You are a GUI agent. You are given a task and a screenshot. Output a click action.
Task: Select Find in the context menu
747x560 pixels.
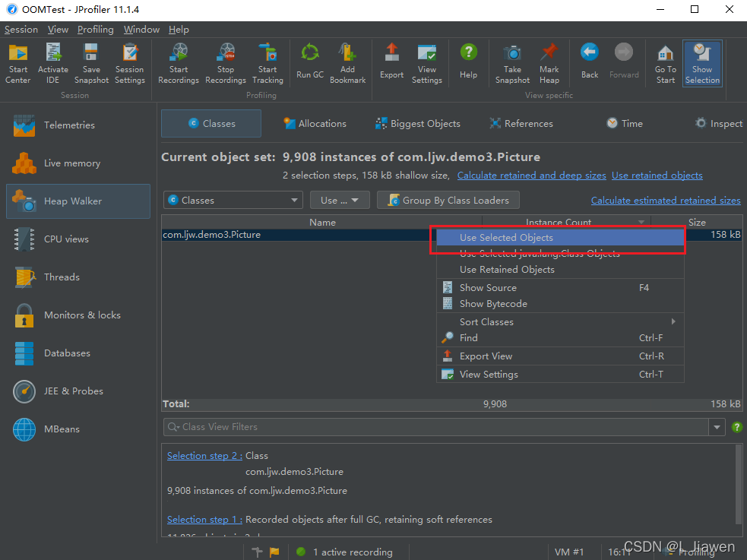560,338
